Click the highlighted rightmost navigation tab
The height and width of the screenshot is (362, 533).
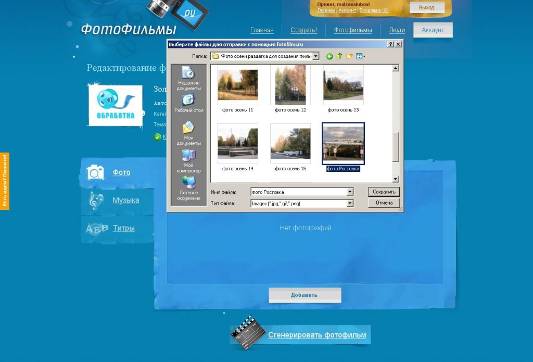tap(433, 30)
